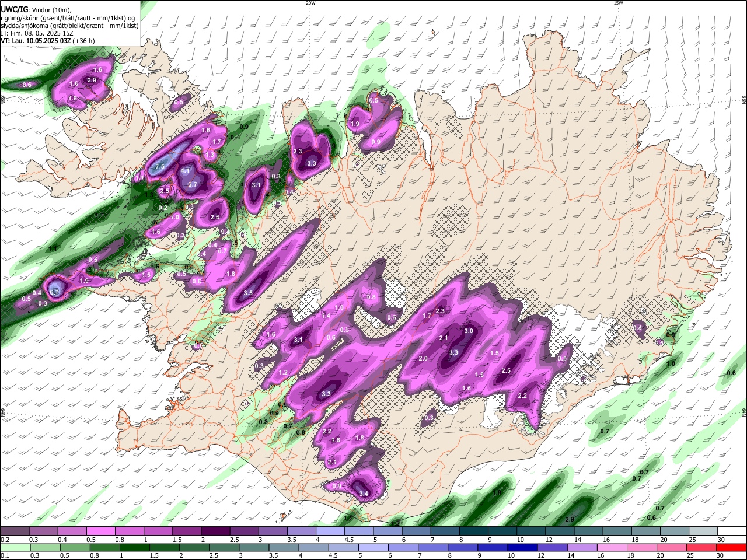Select the 'IT: Fim. 08. 05. 2025 15Z' line
Viewport: 747px width, 560px height.
37,33
